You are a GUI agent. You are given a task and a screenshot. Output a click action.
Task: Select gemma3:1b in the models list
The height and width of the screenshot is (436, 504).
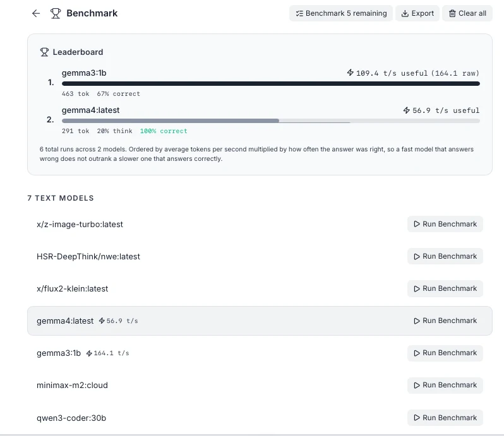coord(260,353)
